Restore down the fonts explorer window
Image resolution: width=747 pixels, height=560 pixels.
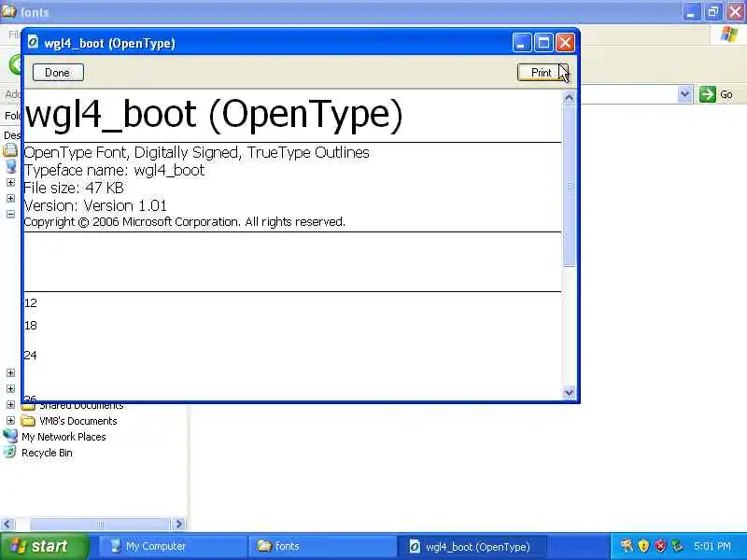pos(713,12)
